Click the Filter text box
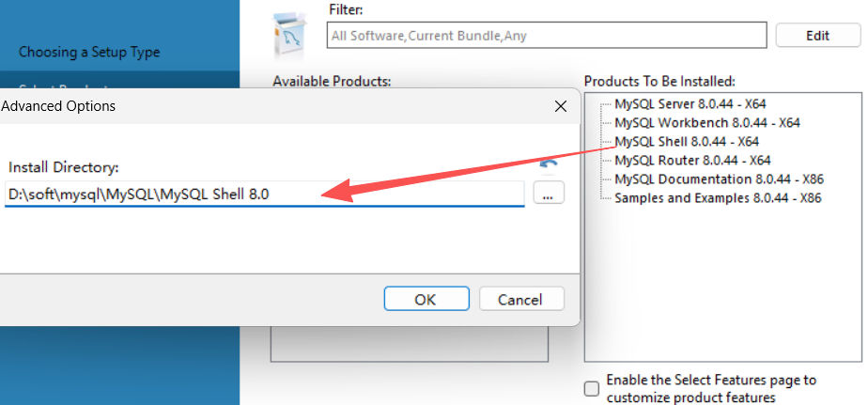 tap(548, 37)
